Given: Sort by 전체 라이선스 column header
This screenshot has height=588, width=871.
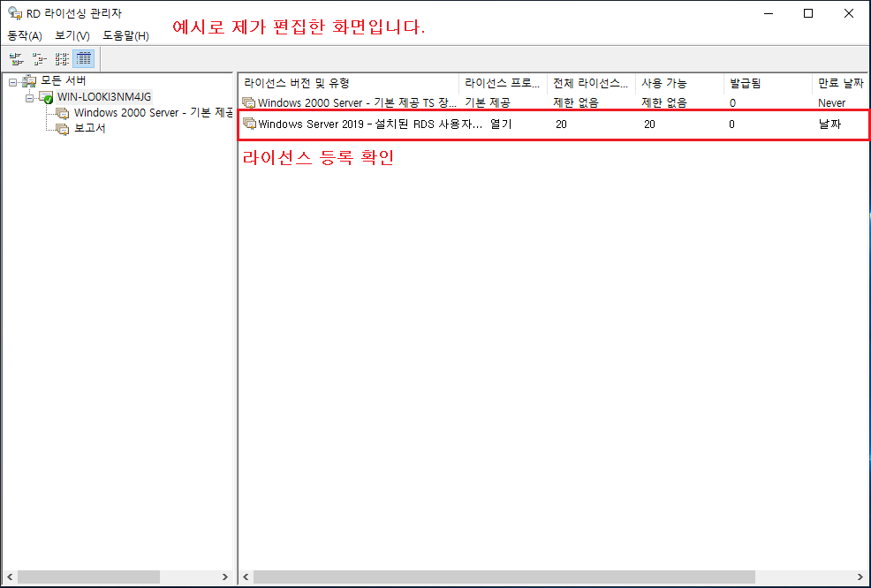Looking at the screenshot, I should pyautogui.click(x=591, y=83).
